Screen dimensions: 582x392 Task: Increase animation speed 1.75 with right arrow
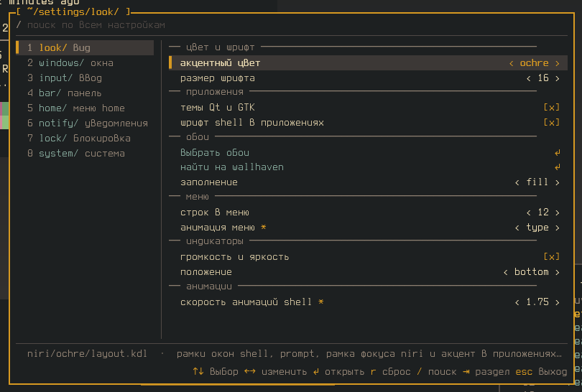(557, 302)
